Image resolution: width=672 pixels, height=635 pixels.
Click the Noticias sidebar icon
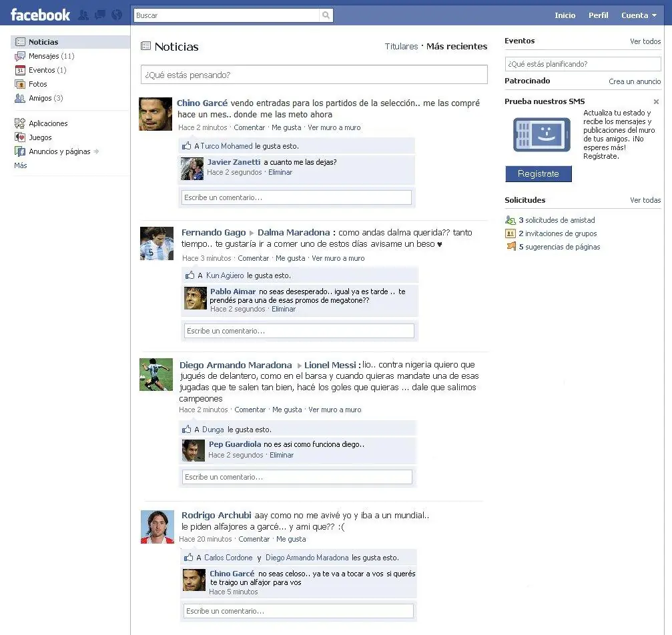[20, 42]
